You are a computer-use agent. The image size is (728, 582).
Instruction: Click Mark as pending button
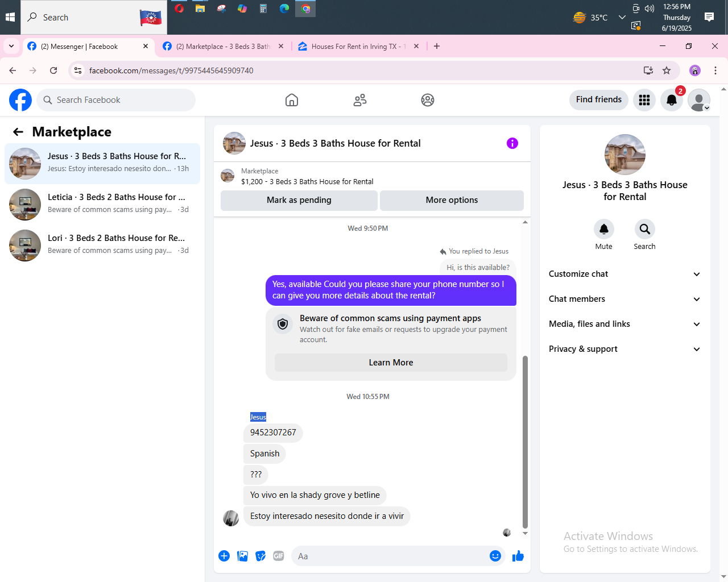(x=299, y=200)
